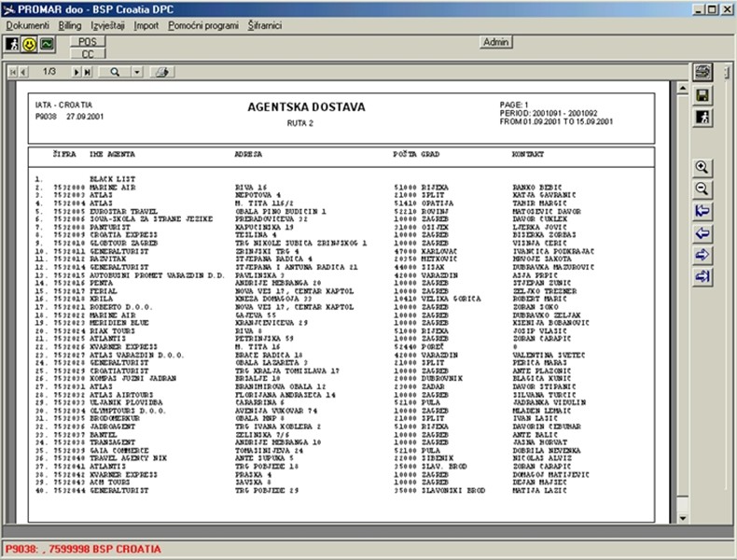Open the Izvještaji menu

[107, 25]
